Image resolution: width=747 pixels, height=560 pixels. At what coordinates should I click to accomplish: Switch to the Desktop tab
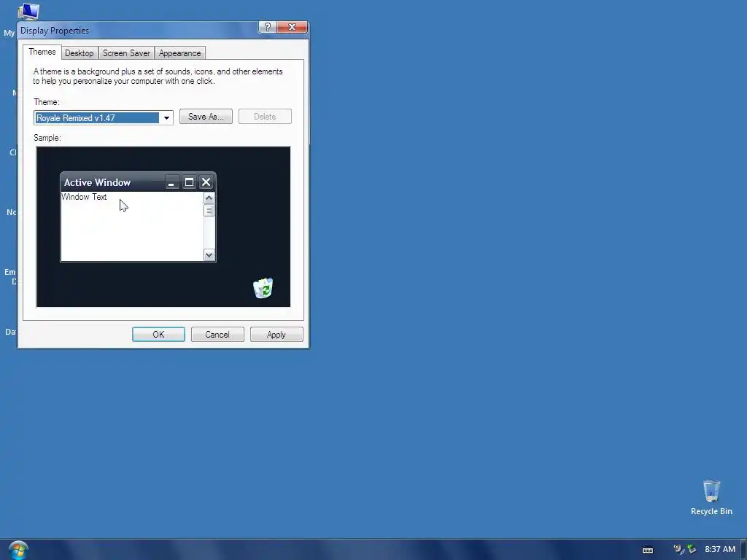pyautogui.click(x=79, y=53)
